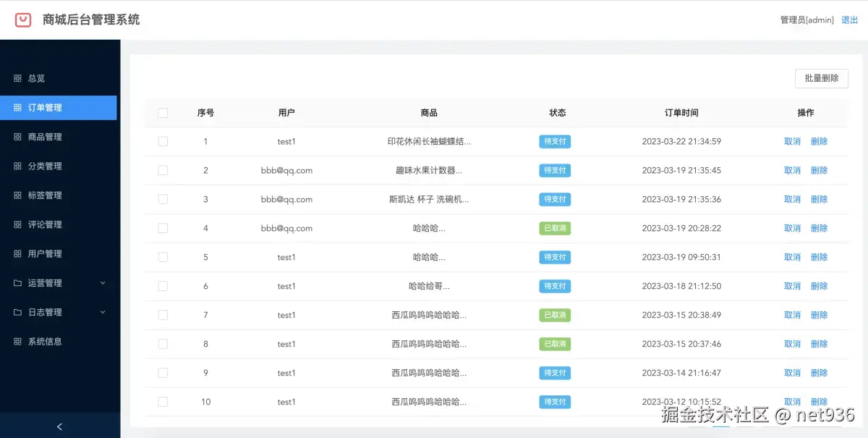
Task: Open 评论管理 in the sidebar
Action: pyautogui.click(x=59, y=224)
